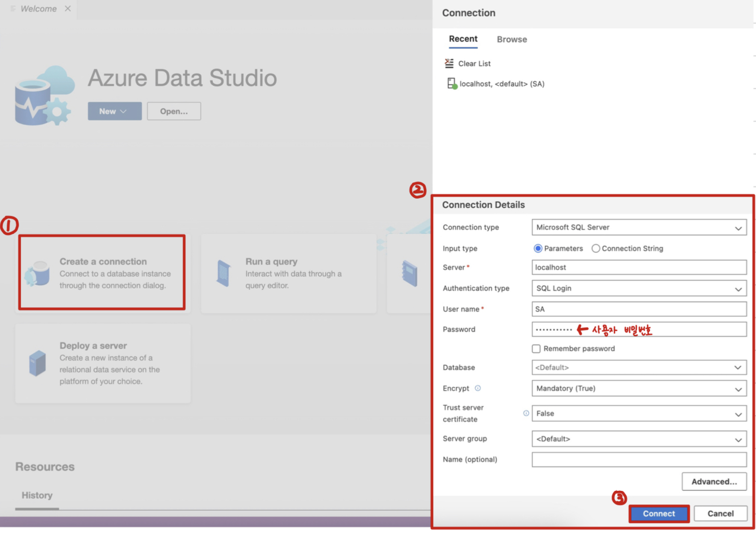Open the Connection type dropdown
The height and width of the screenshot is (540, 756).
(639, 227)
